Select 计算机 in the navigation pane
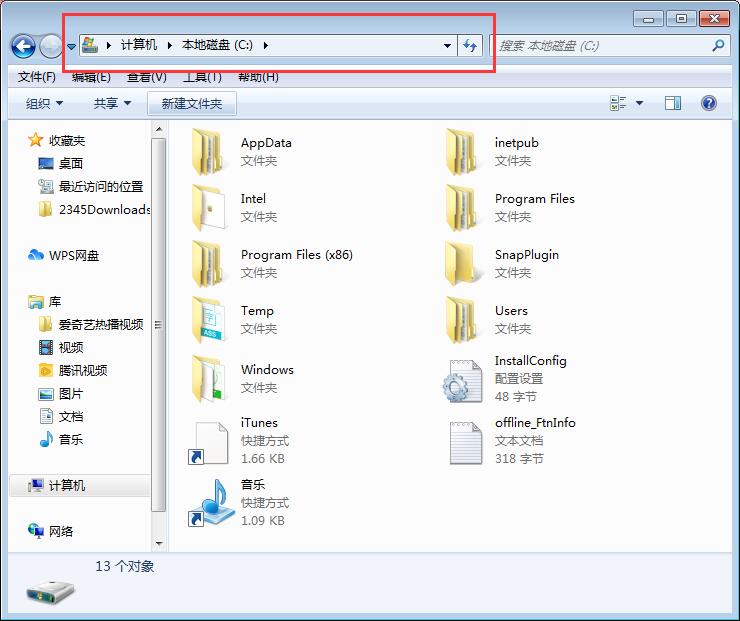Viewport: 740px width, 621px height. pos(67,485)
